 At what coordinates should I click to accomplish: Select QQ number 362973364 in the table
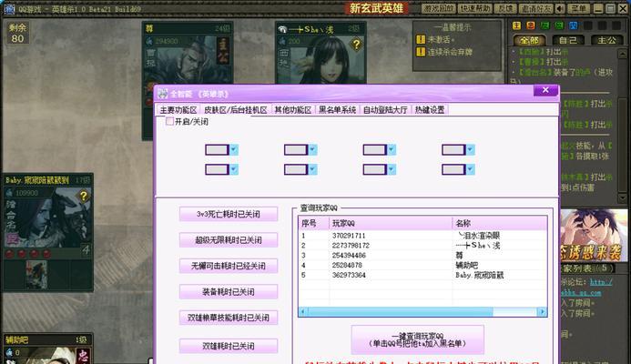pos(349,275)
